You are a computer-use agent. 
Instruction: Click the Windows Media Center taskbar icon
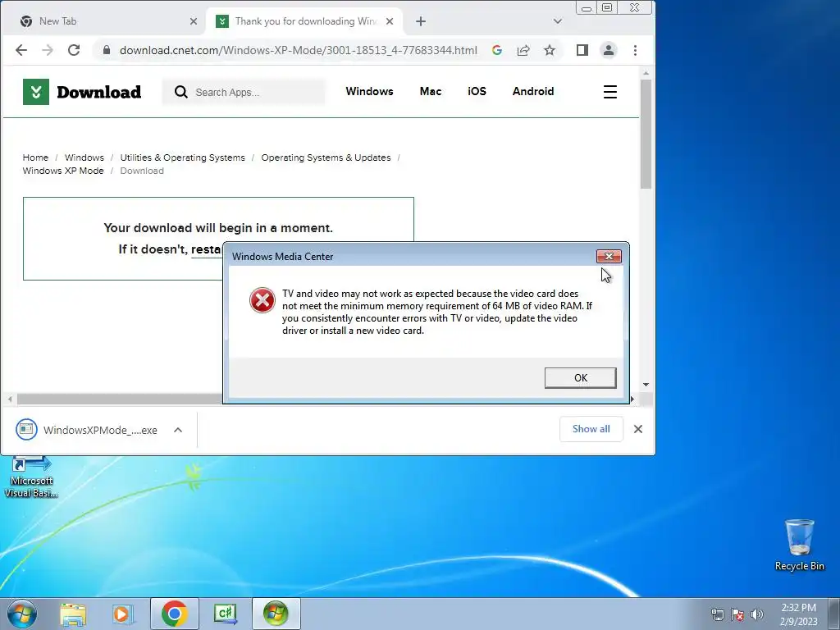276,614
